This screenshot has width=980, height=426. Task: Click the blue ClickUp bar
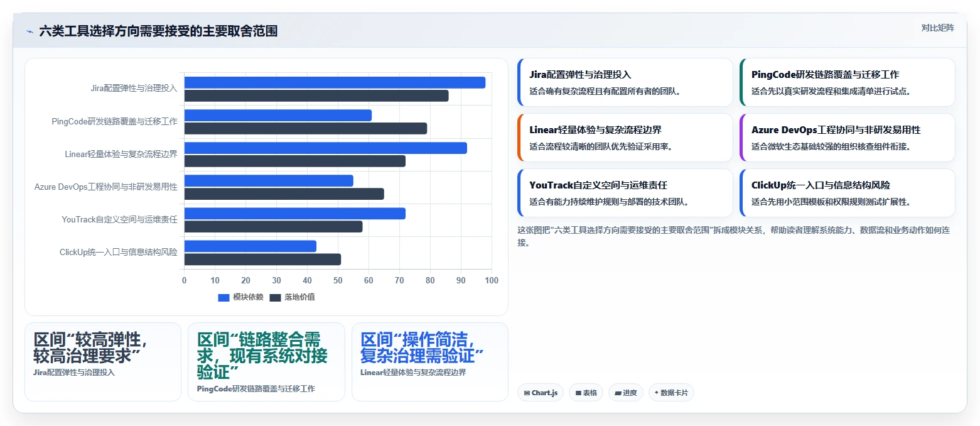point(250,246)
